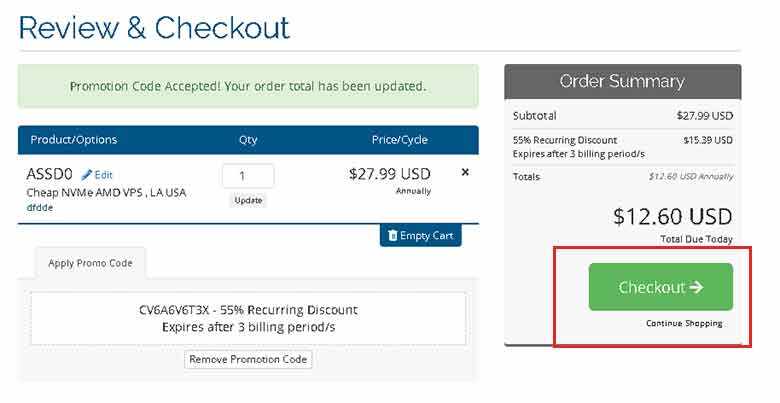Click the Empty Cart button

coord(421,235)
